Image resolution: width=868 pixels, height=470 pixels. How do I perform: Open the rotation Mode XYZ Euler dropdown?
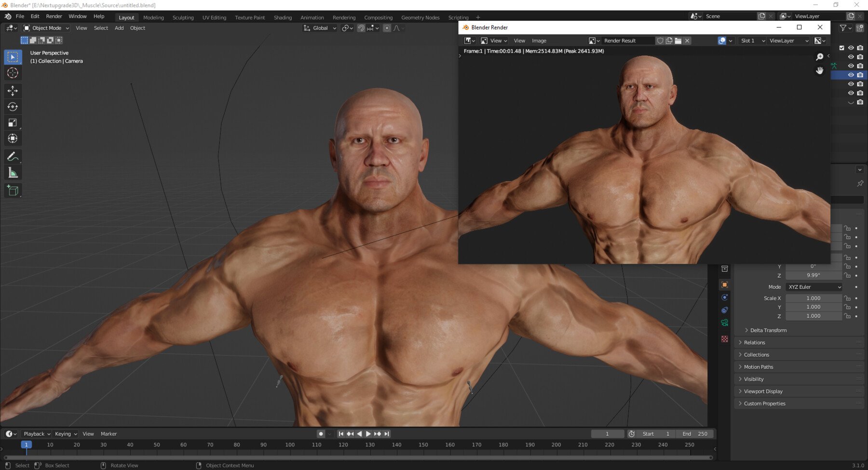814,287
